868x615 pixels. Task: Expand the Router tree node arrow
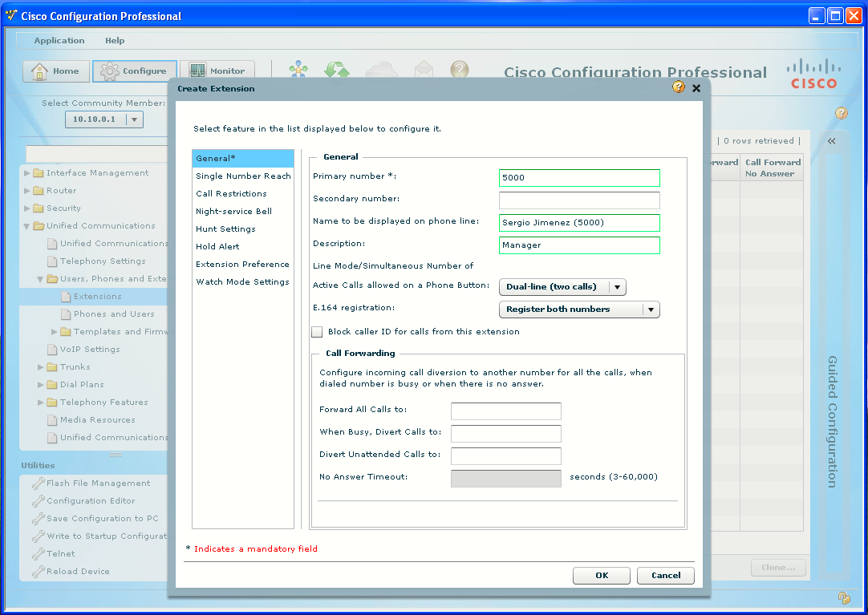pos(27,191)
